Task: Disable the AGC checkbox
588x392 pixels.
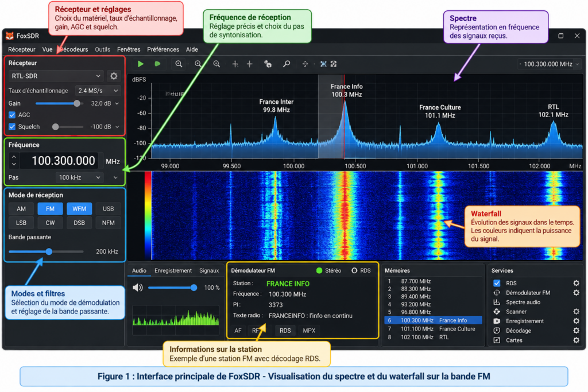Action: pos(12,115)
